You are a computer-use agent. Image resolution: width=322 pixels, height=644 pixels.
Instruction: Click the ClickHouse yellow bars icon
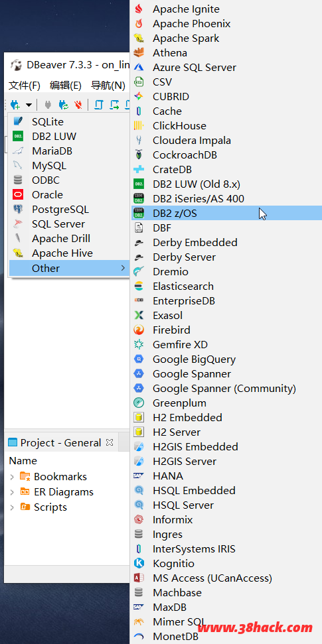[139, 125]
